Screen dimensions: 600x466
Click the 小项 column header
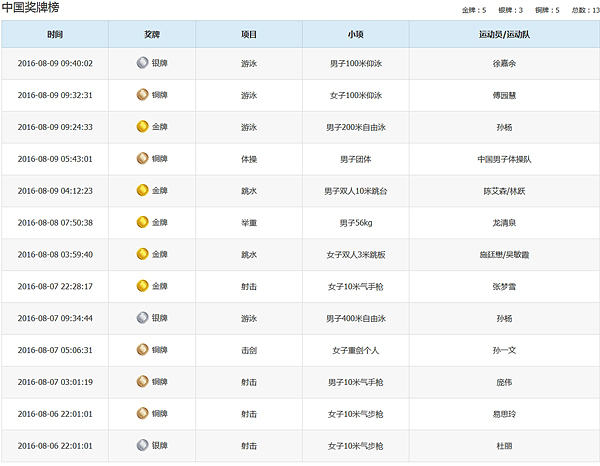point(355,34)
